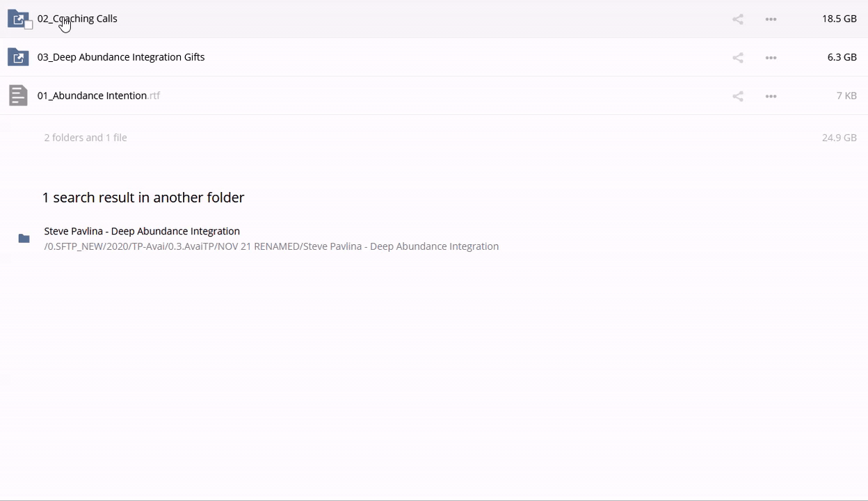The width and height of the screenshot is (868, 501).
Task: Click the 18.5 GB size cell
Action: coord(839,19)
